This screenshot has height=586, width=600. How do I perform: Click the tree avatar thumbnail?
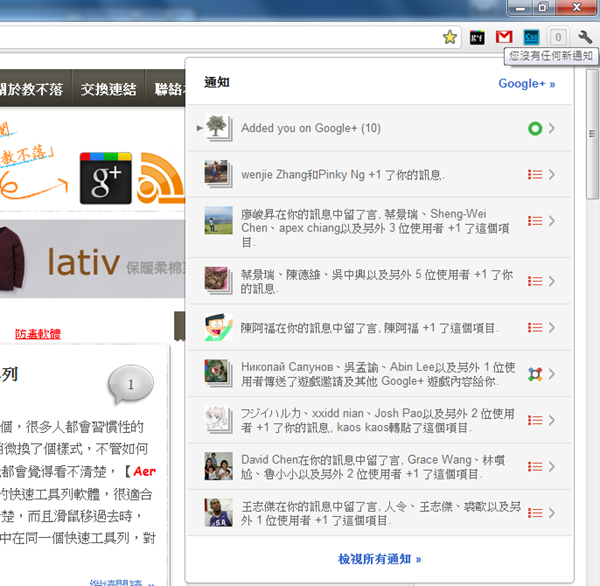pyautogui.click(x=218, y=128)
